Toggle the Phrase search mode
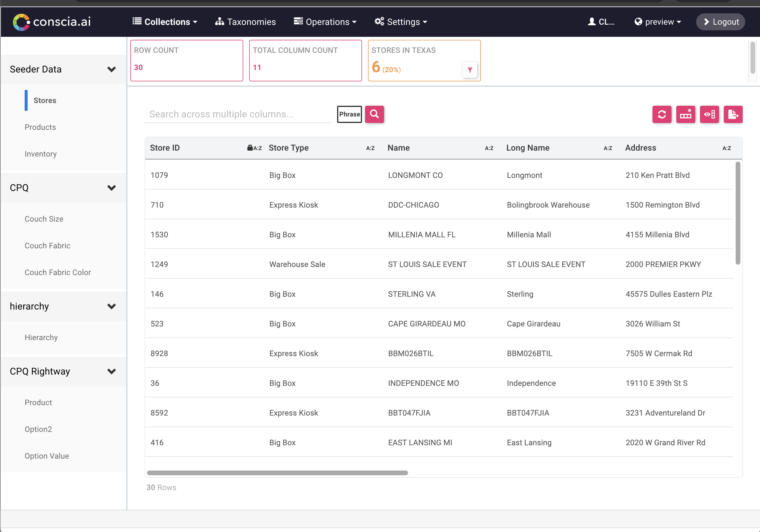The image size is (760, 532). pos(350,114)
